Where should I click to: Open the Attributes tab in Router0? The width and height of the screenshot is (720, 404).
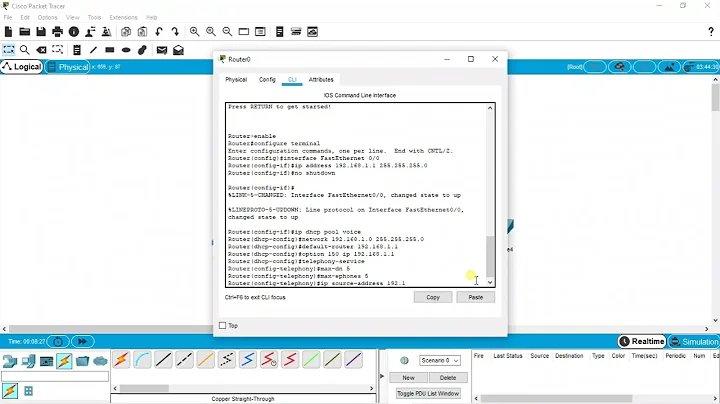click(321, 79)
